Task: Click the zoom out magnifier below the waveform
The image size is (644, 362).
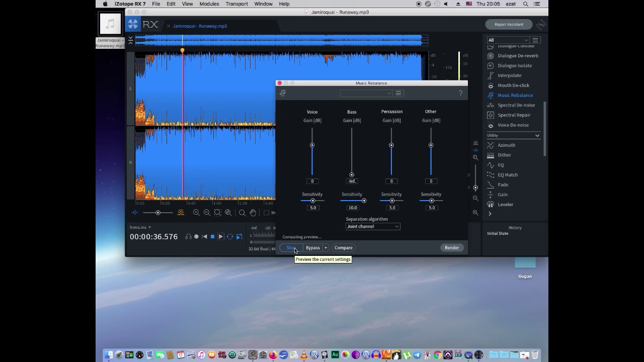Action: pyautogui.click(x=207, y=213)
